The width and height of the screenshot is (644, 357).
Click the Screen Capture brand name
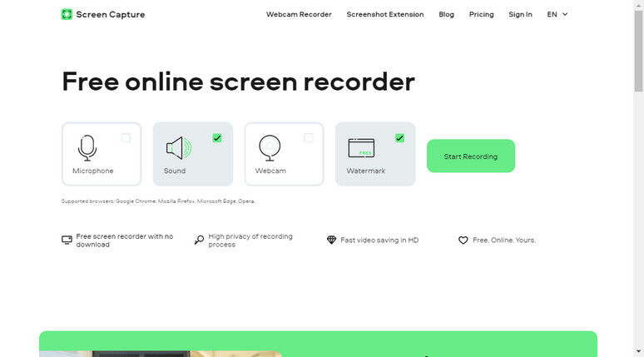pyautogui.click(x=110, y=14)
